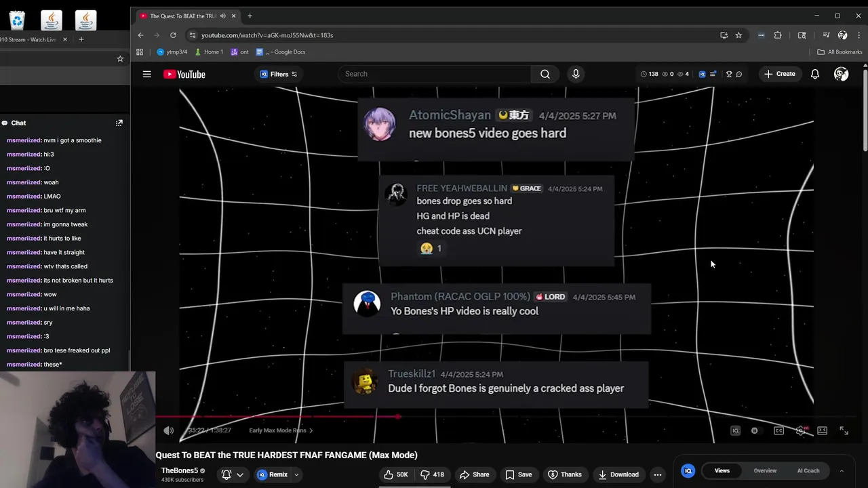Open the trophy icon in vidIQ bar
Screen dimensions: 868x488
pos(729,74)
